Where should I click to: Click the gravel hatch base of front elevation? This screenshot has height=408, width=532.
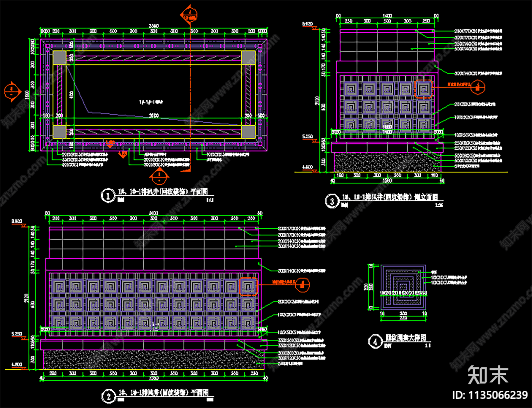pos(153,360)
